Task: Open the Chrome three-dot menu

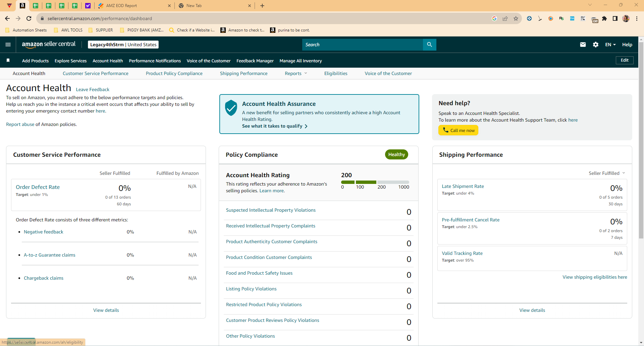Action: pos(637,18)
